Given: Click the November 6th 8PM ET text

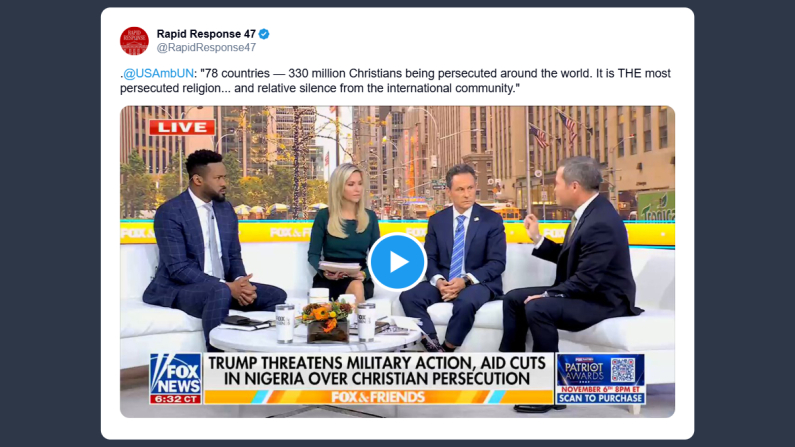Looking at the screenshot, I should (600, 389).
